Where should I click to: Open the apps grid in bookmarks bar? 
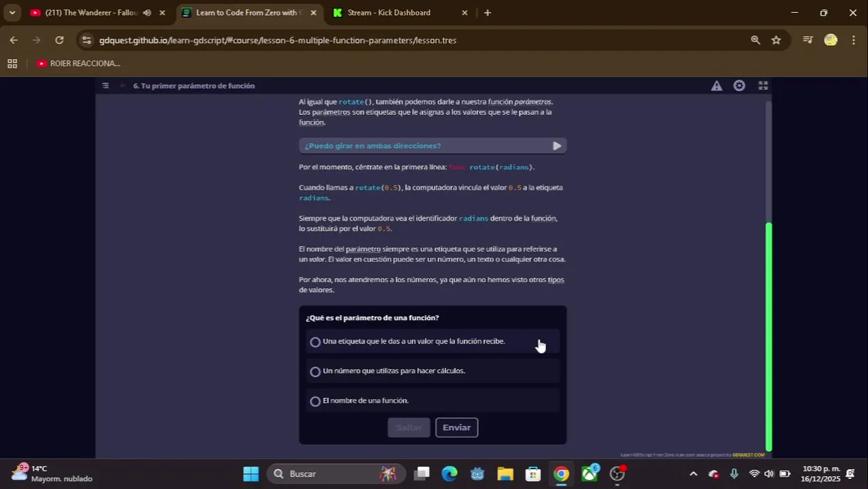(x=12, y=63)
